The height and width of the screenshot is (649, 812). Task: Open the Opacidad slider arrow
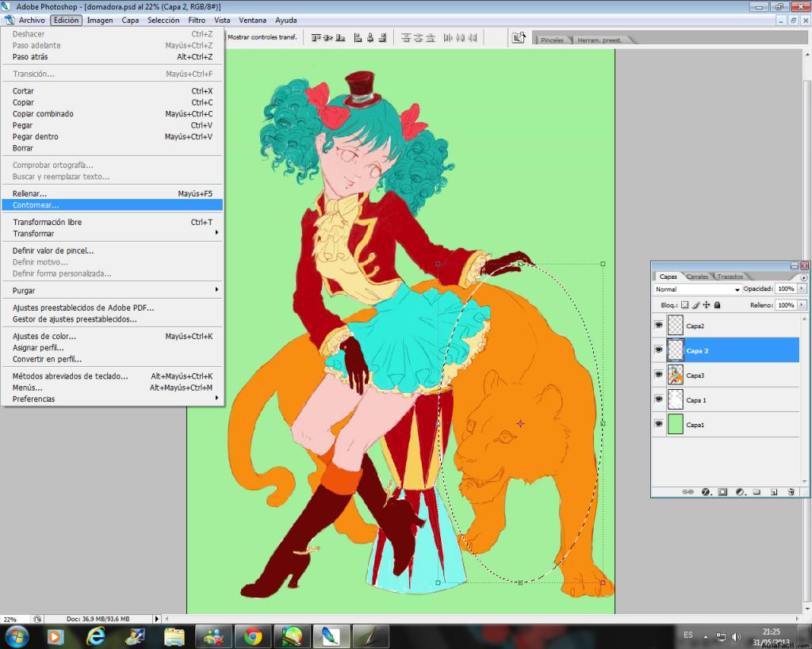pyautogui.click(x=802, y=288)
